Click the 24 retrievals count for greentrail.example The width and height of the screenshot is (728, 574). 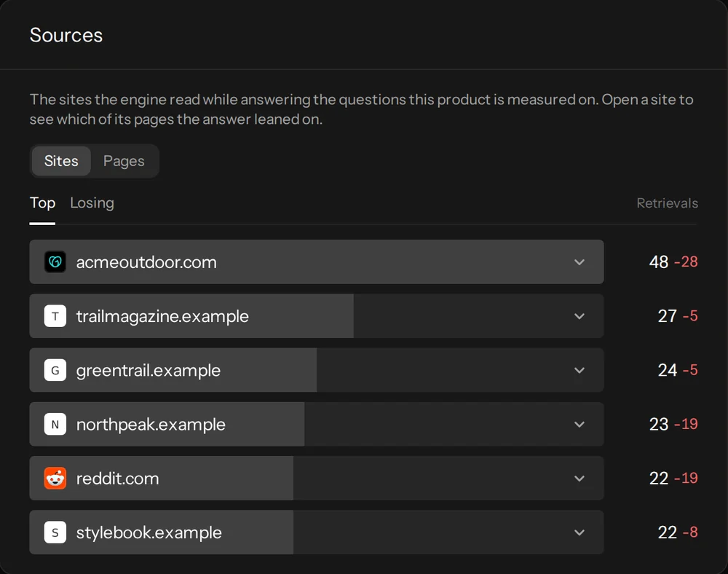pyautogui.click(x=667, y=370)
